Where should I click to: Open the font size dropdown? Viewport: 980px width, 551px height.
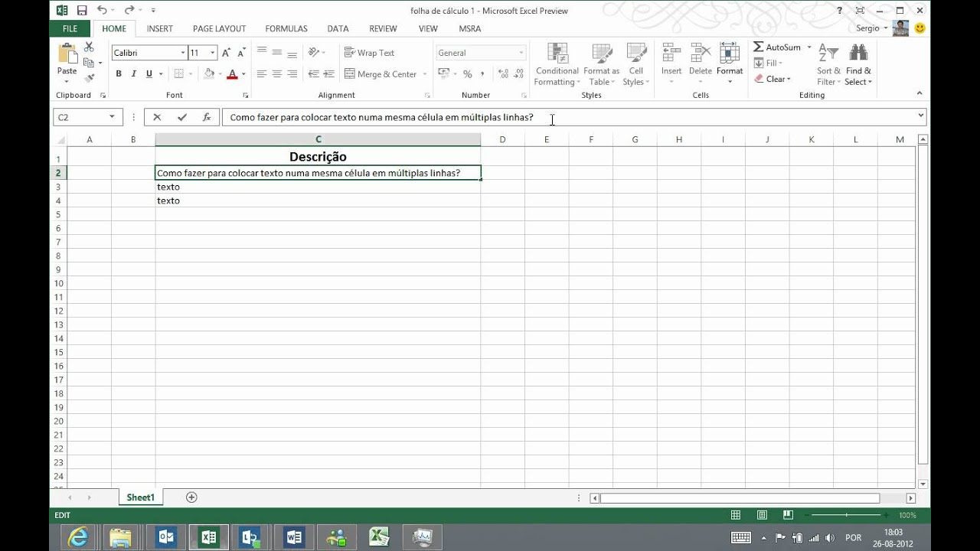[x=212, y=53]
